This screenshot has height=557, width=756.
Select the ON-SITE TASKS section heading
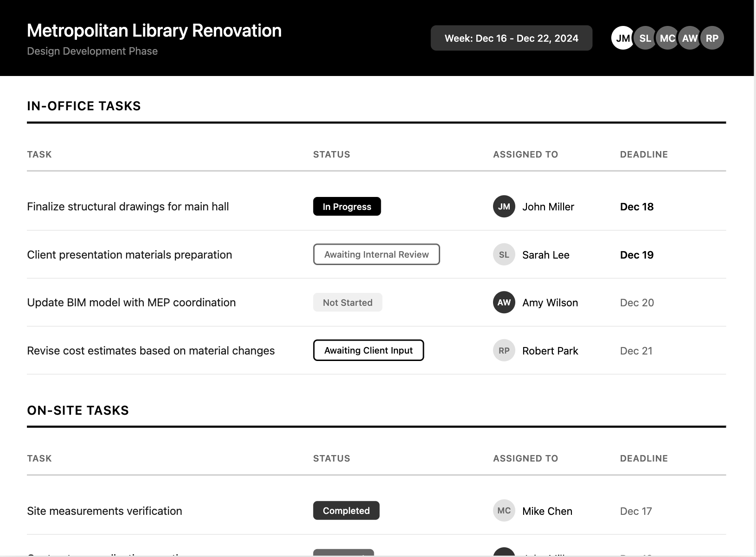[x=78, y=410]
